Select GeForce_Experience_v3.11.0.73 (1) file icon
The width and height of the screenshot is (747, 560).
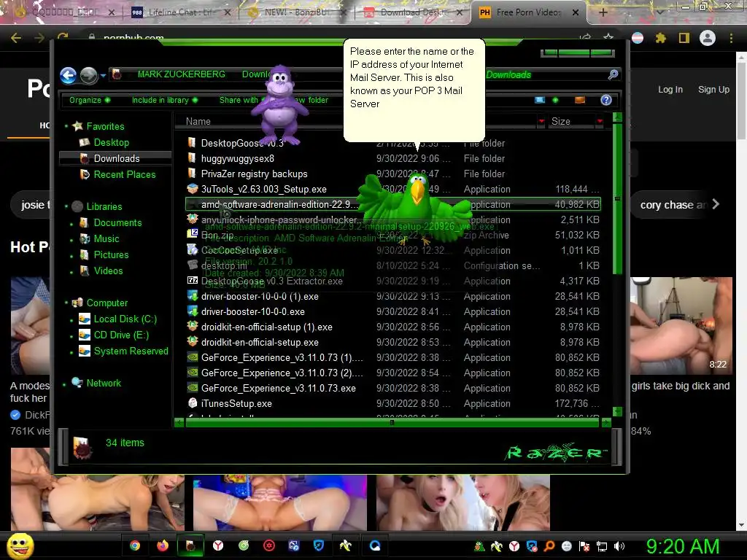click(x=193, y=357)
